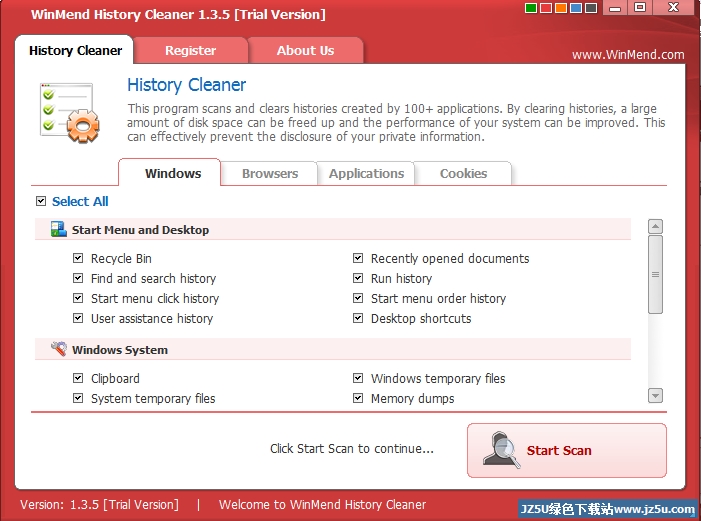This screenshot has width=701, height=521.
Task: Toggle Start menu order history checkbox
Action: 358,298
